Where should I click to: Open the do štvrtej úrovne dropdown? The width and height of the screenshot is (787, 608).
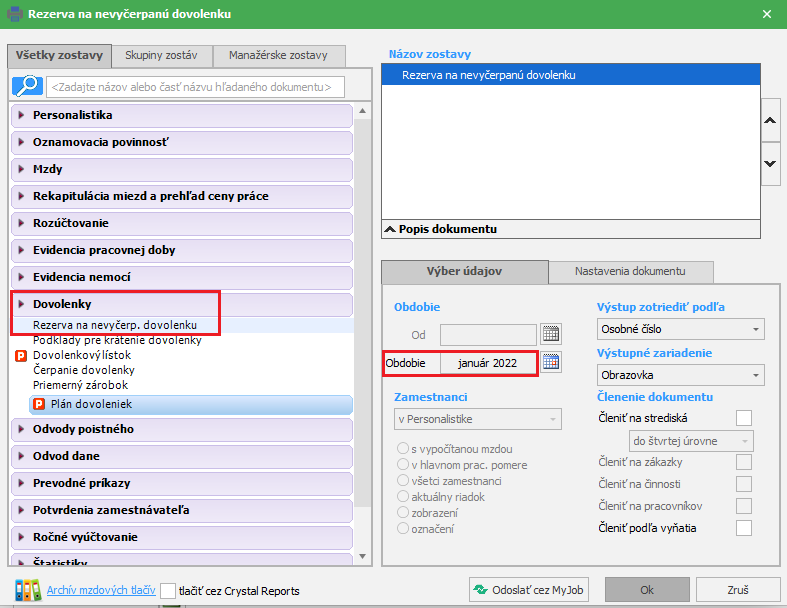point(691,441)
